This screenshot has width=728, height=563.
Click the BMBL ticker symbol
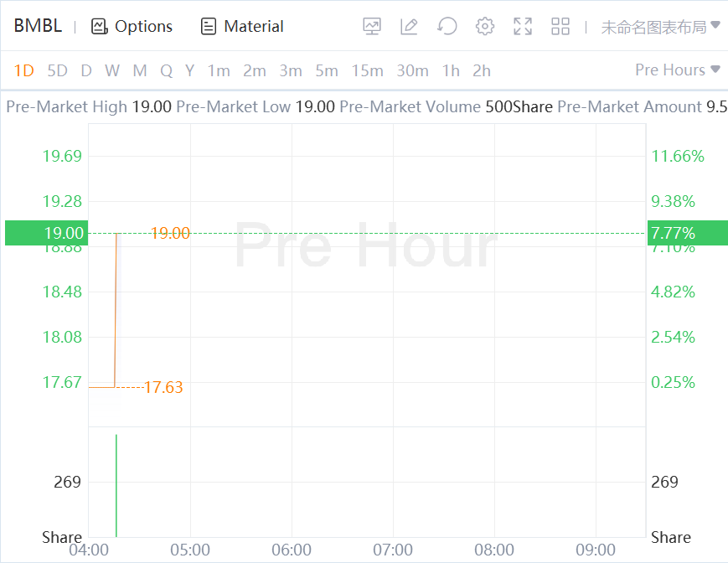[x=38, y=26]
